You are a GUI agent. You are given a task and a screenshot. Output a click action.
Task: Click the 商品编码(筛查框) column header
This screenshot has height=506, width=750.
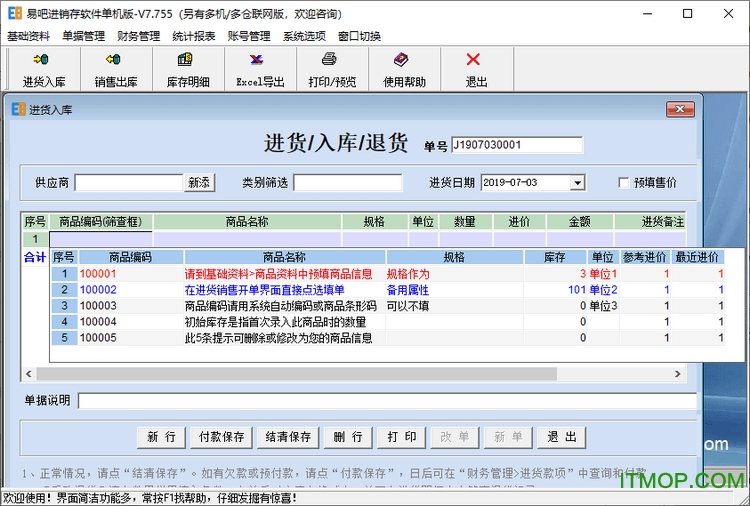click(101, 222)
